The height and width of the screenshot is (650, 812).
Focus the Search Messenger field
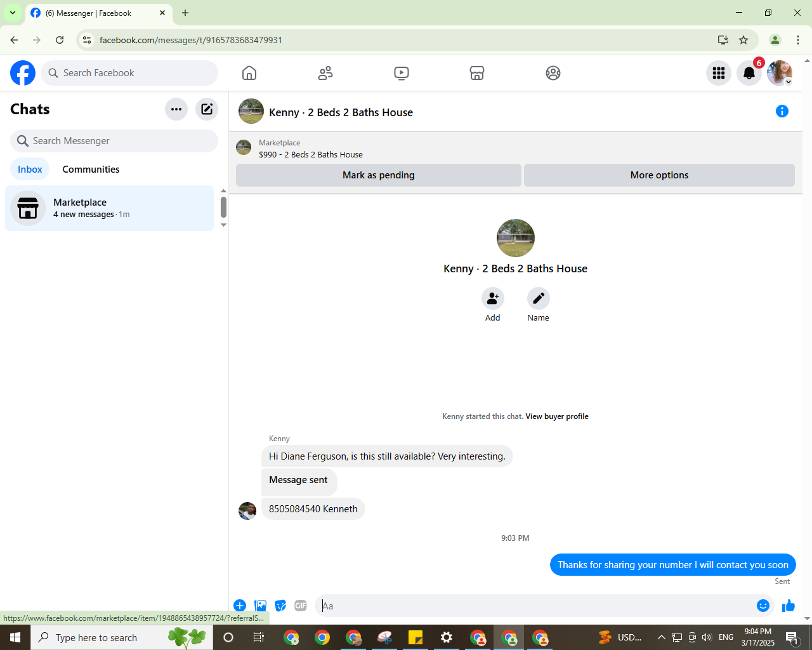pyautogui.click(x=114, y=141)
